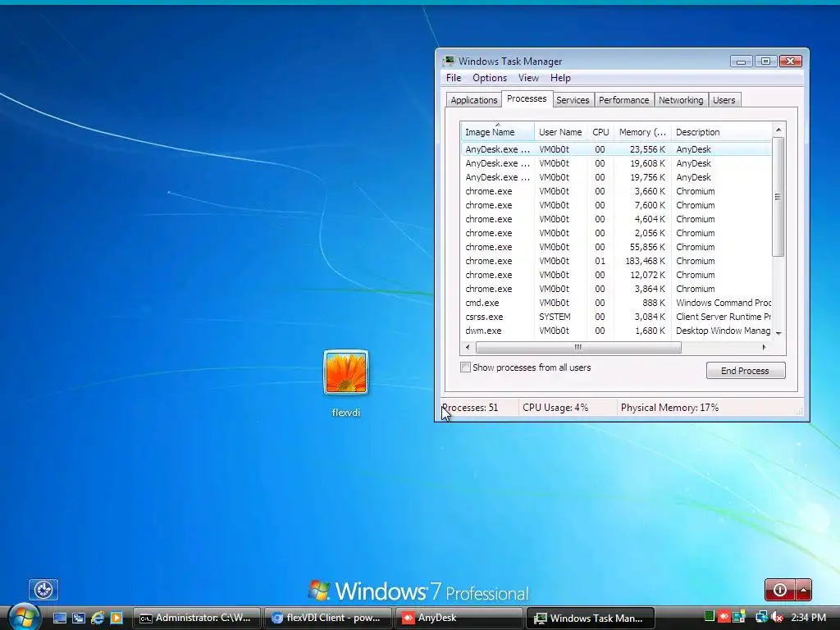Screen dimensions: 840x630
Task: Sort by Description column header
Action: point(721,132)
